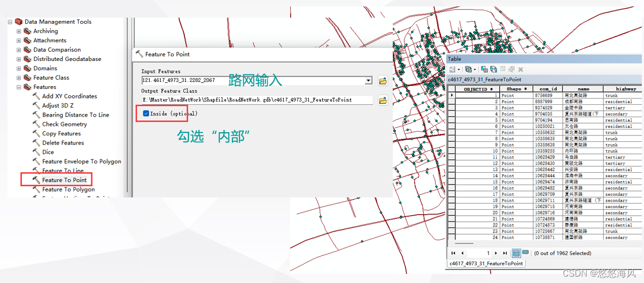
Task: Expand the Attachments toolset
Action: pyautogui.click(x=19, y=41)
